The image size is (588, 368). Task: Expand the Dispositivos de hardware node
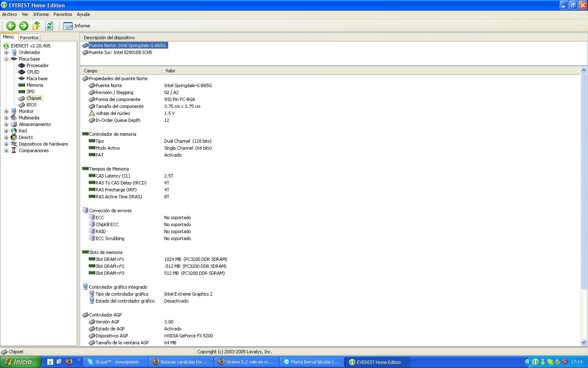tap(6, 144)
